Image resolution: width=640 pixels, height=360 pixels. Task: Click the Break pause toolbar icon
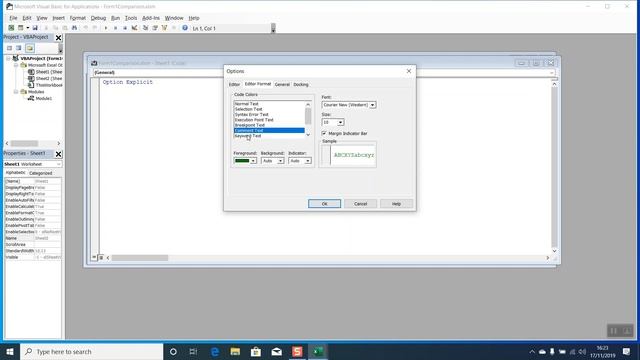(x=116, y=28)
